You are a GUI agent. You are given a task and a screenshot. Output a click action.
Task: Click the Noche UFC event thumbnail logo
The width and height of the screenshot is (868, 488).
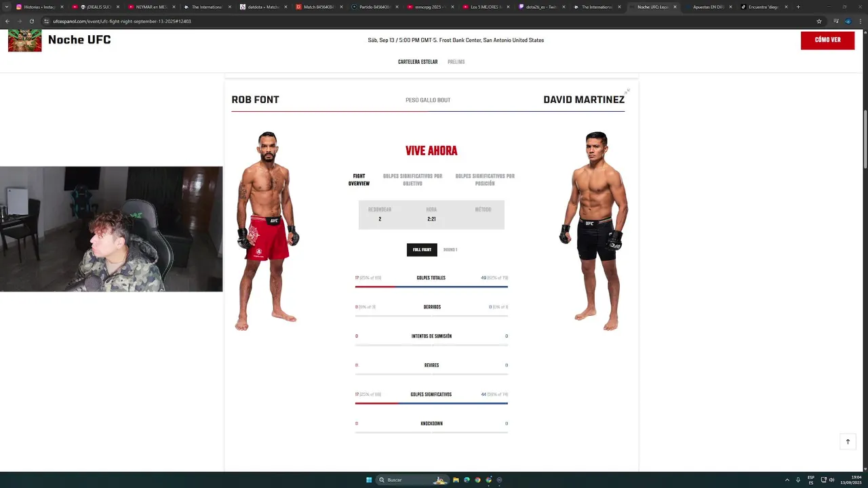point(24,40)
